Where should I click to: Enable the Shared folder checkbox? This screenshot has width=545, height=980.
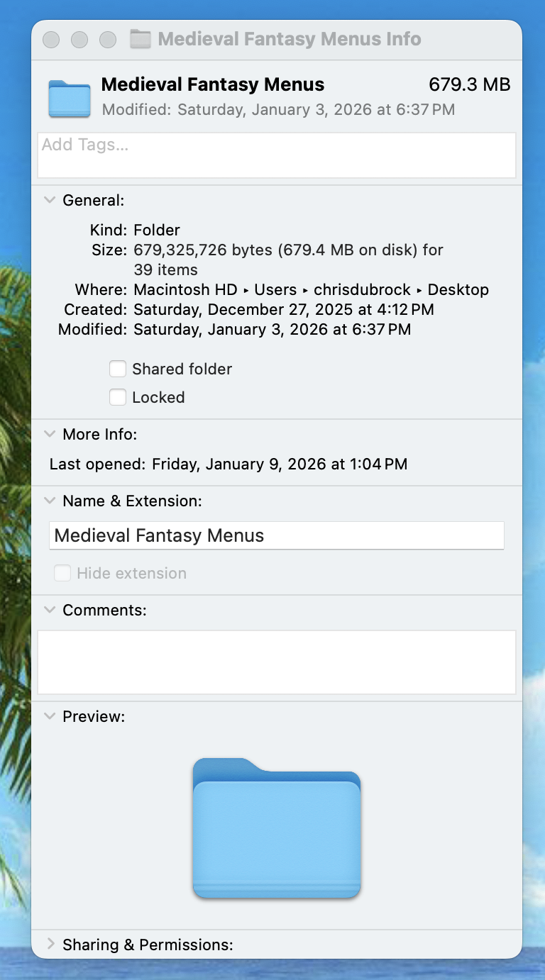pos(118,369)
